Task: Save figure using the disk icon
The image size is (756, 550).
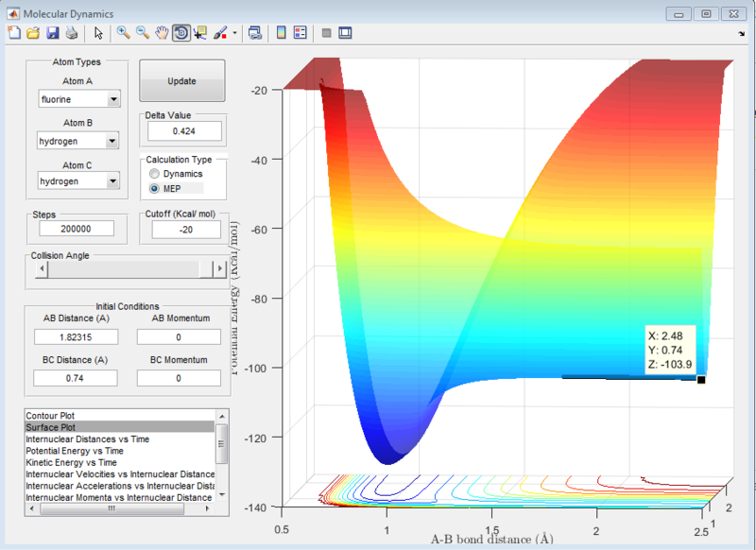Action: [x=53, y=33]
